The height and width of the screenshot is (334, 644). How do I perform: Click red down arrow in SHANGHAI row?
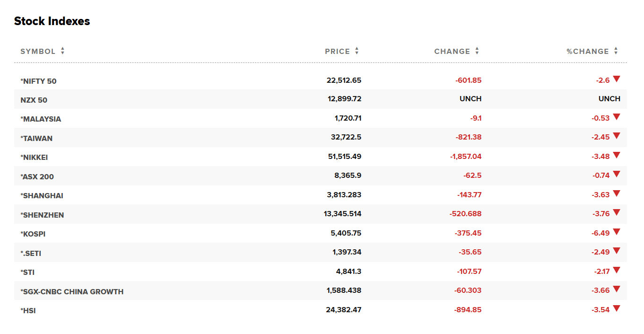[616, 193]
